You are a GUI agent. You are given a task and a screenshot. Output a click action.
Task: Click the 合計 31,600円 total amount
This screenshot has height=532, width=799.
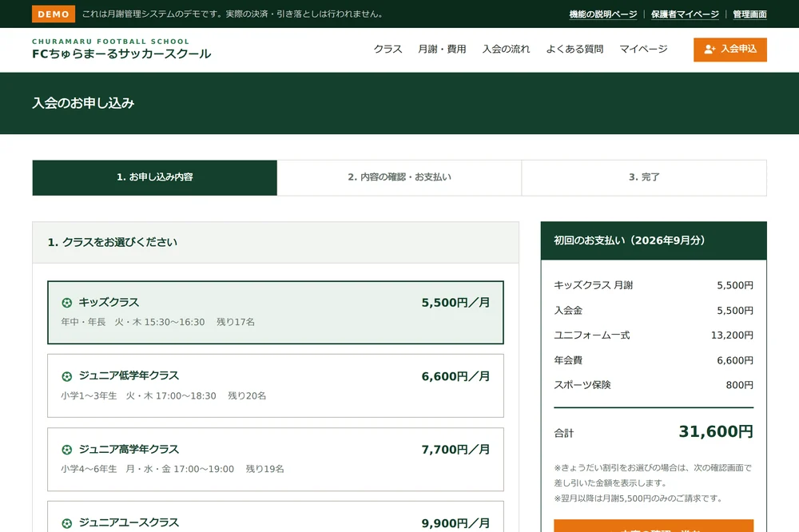pos(716,431)
